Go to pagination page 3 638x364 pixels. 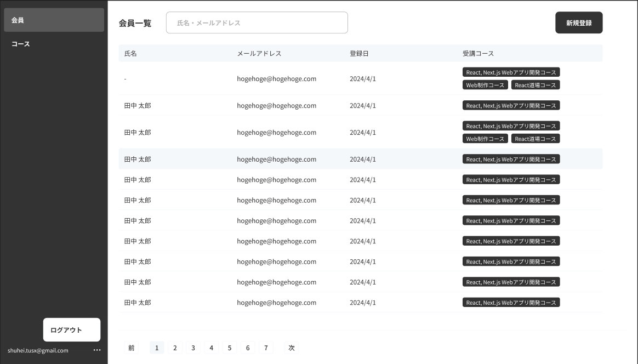click(193, 348)
